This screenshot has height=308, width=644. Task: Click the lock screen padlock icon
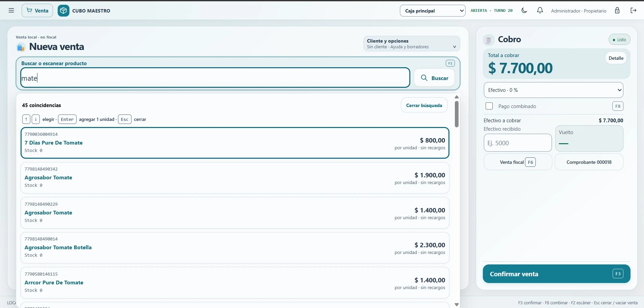617,10
